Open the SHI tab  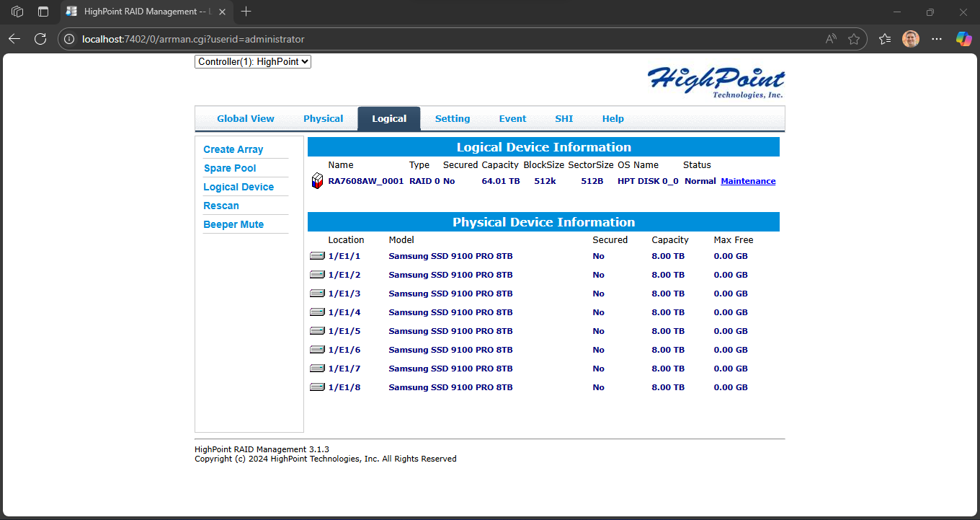point(563,118)
